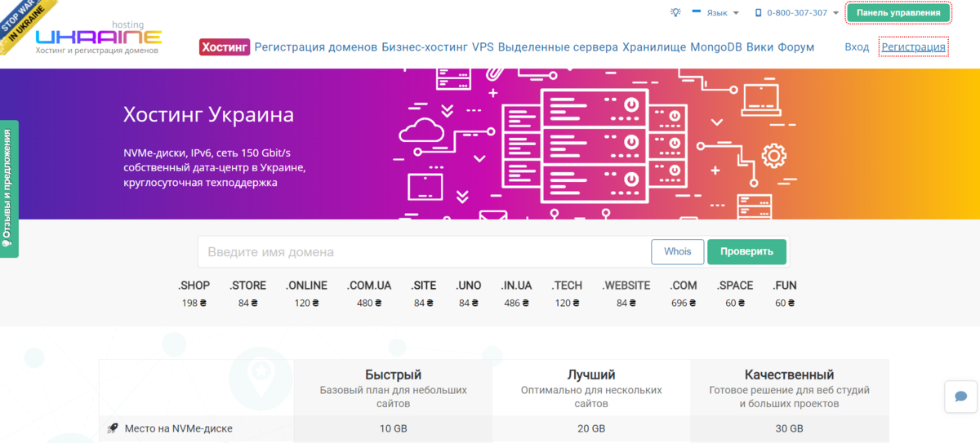This screenshot has width=980, height=443.
Task: Click the Проверить button
Action: [x=746, y=252]
